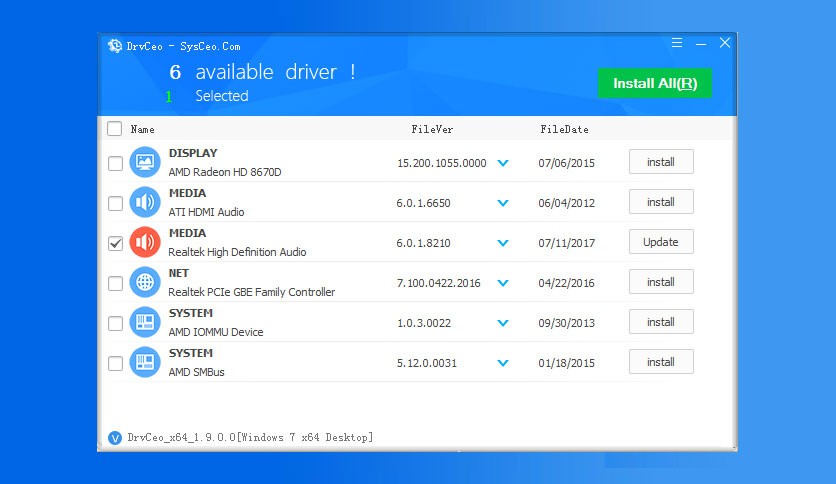Click the version badge icon in status bar

pos(115,438)
